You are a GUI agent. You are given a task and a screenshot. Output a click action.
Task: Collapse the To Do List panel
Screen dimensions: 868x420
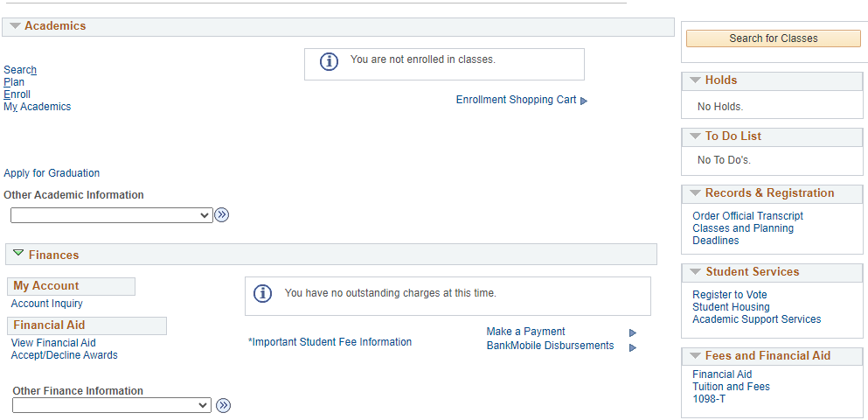[x=695, y=136]
